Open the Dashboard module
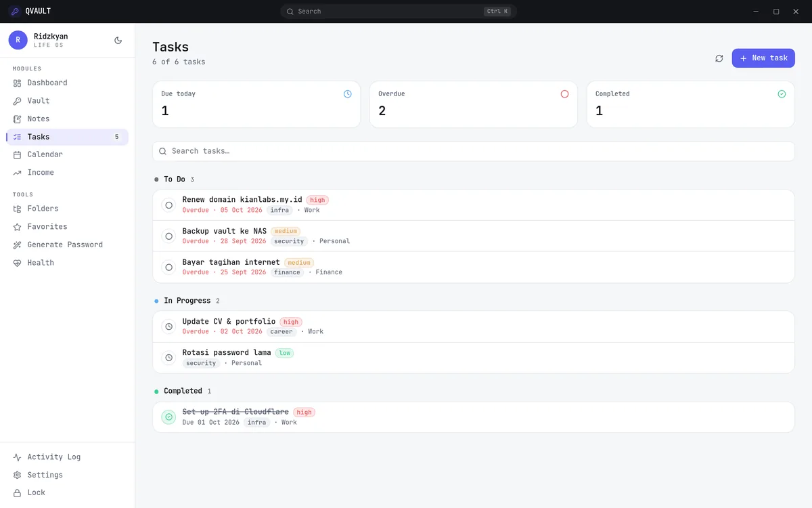Screen dimensions: 812x508 tap(68, 83)
